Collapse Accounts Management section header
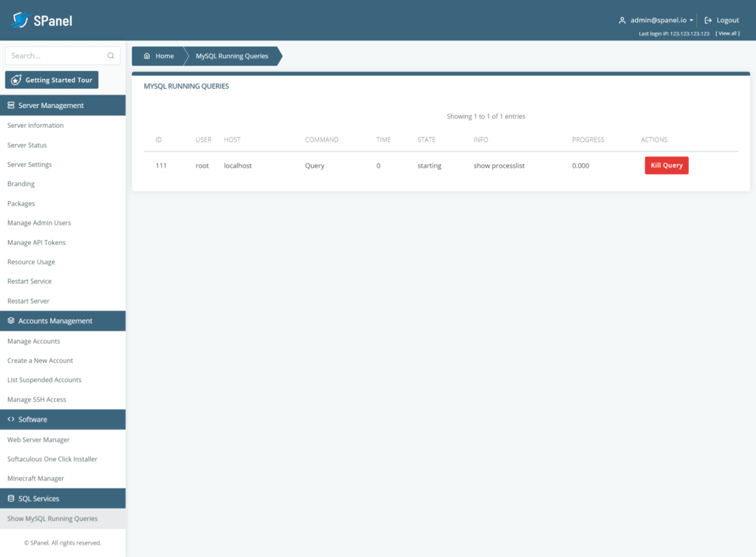 tap(63, 321)
